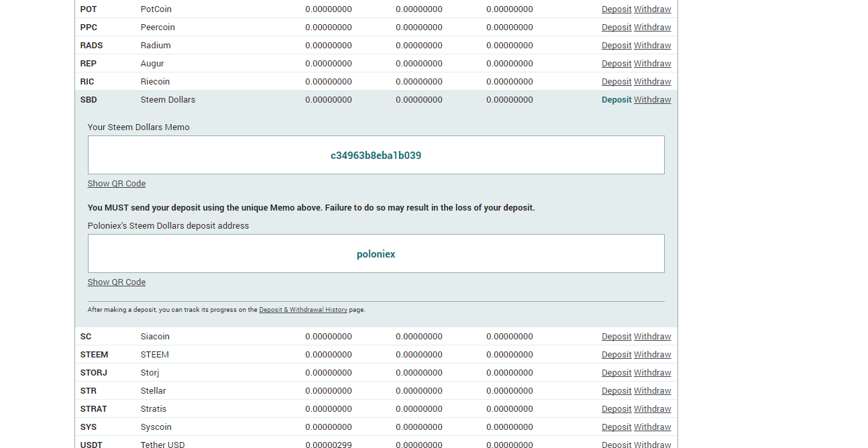This screenshot has width=868, height=448.
Task: Click the REP ticker symbol
Action: click(x=88, y=64)
